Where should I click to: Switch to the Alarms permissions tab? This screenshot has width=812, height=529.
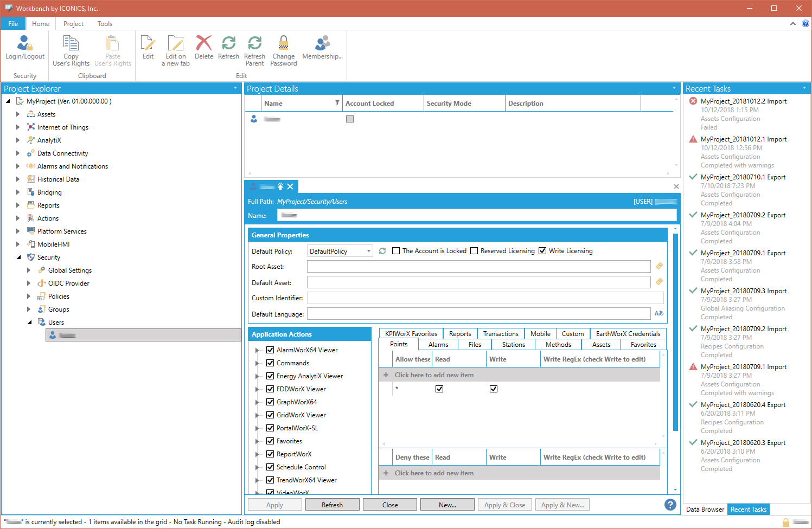(x=438, y=345)
